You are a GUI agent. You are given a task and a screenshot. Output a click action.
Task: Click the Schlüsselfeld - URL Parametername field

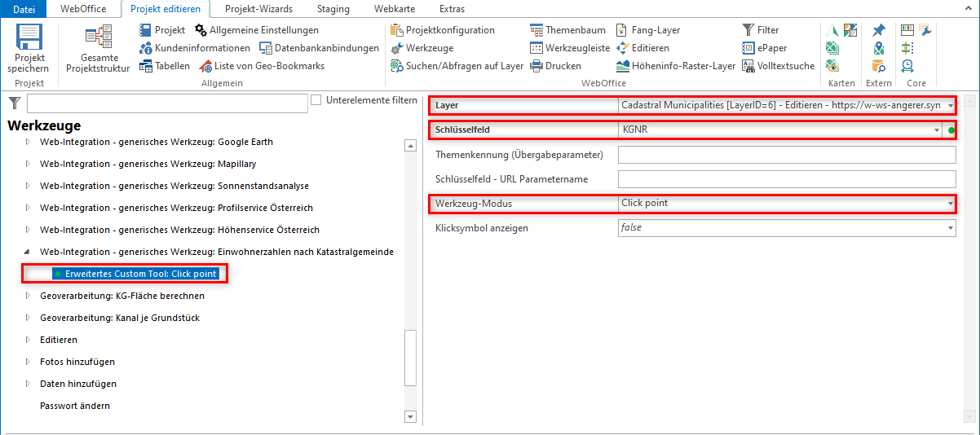click(787, 179)
